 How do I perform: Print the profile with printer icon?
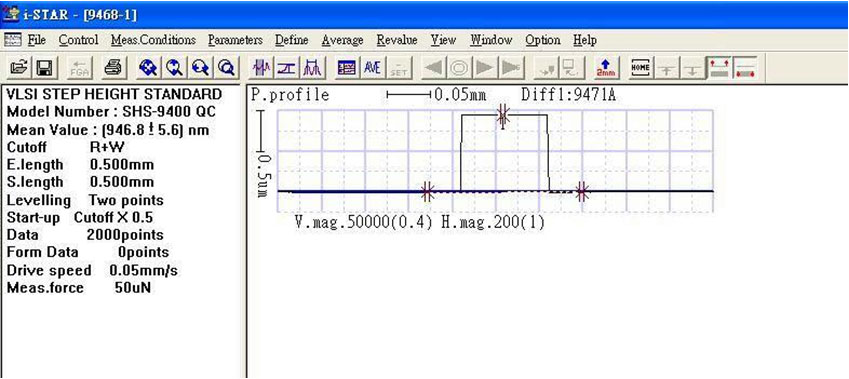click(113, 68)
